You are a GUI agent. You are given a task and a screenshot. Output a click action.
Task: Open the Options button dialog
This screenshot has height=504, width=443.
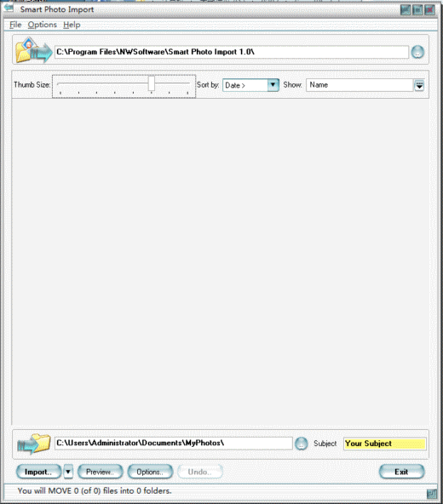(150, 472)
